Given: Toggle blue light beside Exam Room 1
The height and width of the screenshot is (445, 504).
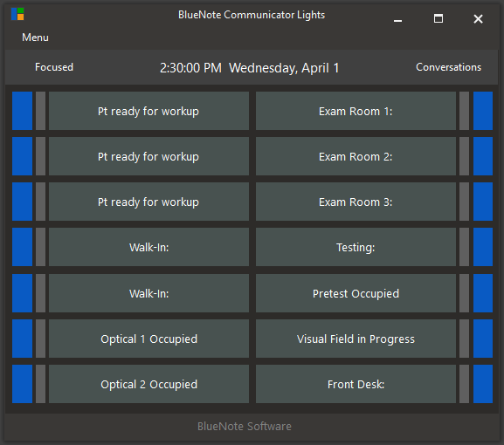Looking at the screenshot, I should pyautogui.click(x=483, y=111).
